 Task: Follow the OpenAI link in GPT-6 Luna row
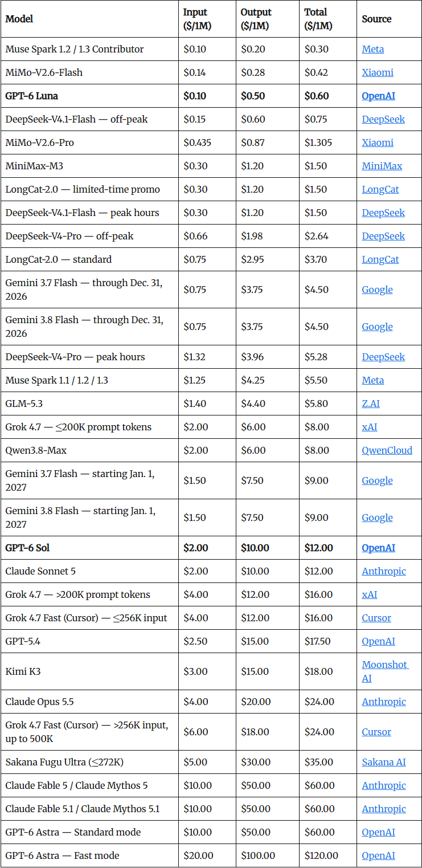coord(379,96)
